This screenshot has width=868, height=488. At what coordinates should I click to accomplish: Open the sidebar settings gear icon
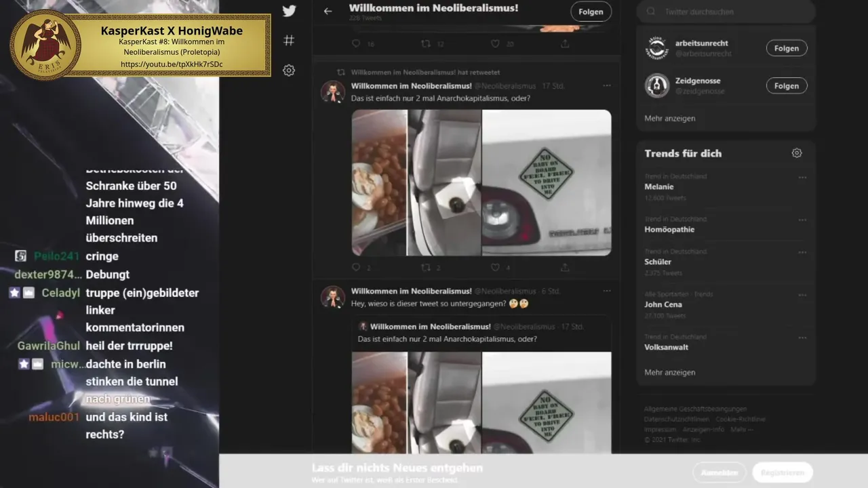coord(289,70)
